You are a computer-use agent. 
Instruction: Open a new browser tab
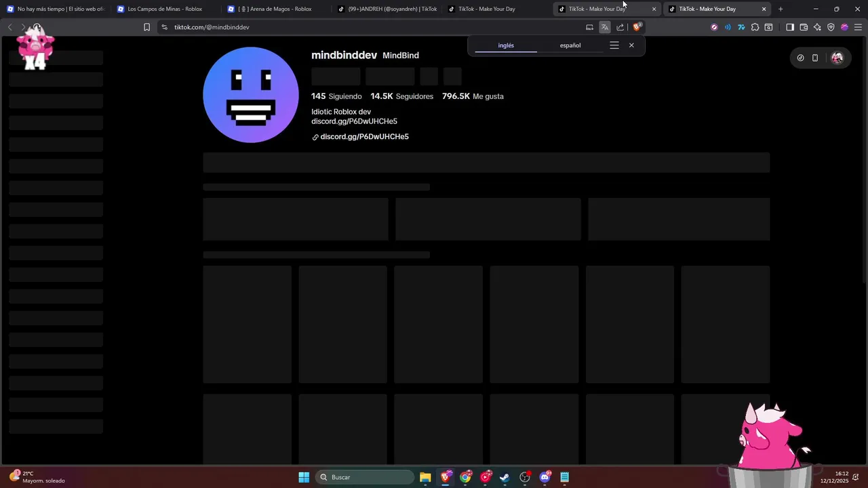point(781,9)
